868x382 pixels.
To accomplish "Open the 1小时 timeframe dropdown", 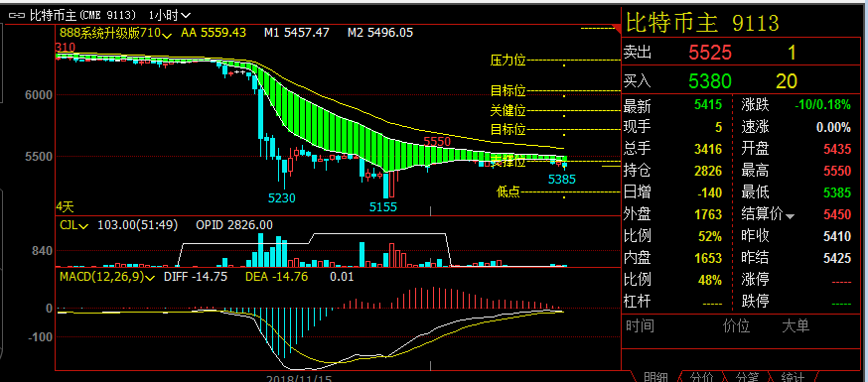I will (x=170, y=15).
